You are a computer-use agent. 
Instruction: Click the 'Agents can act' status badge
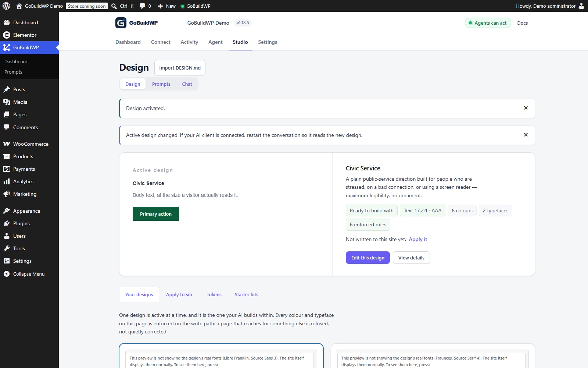point(488,23)
